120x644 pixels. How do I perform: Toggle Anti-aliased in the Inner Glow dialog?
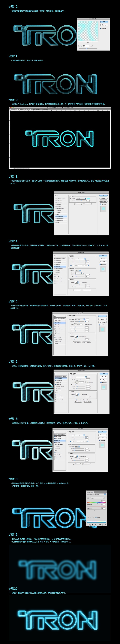click(81, 282)
